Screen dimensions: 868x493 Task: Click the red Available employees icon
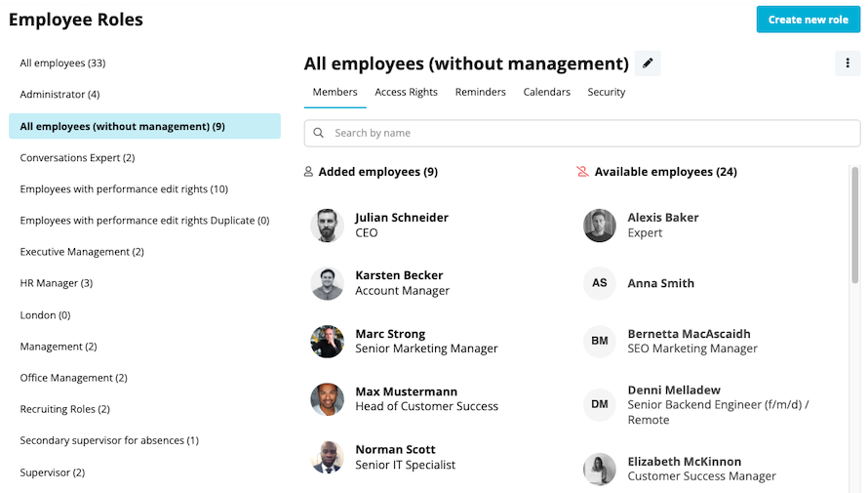[x=582, y=172]
